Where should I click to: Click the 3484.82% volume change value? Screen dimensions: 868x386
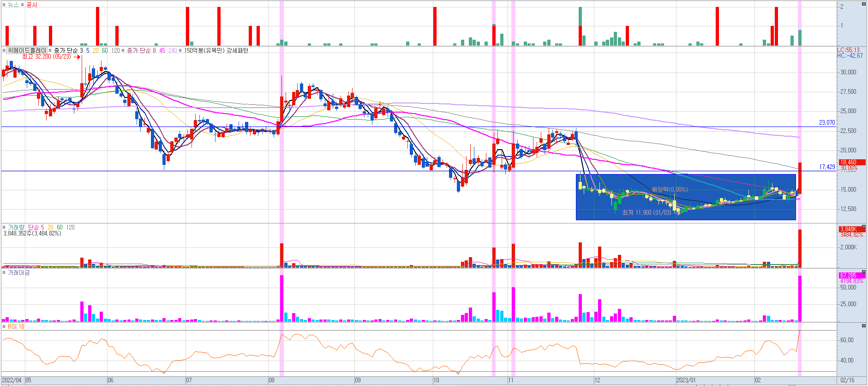(851, 235)
